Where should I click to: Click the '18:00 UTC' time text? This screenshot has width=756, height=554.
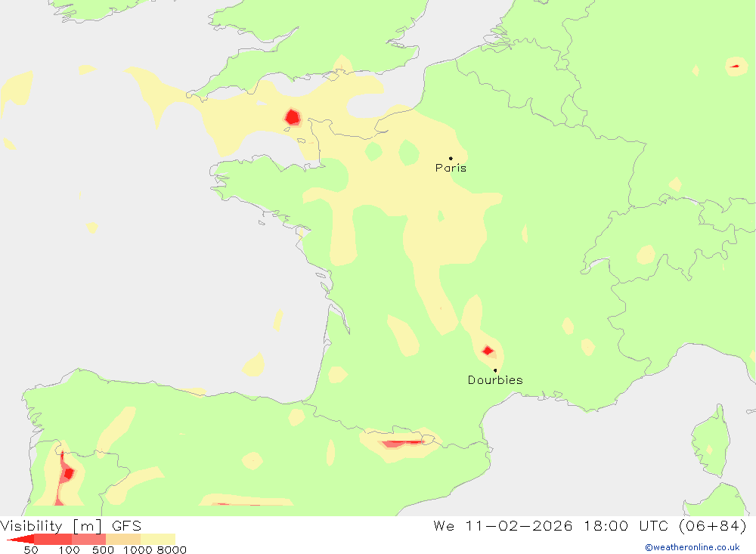tap(625, 525)
